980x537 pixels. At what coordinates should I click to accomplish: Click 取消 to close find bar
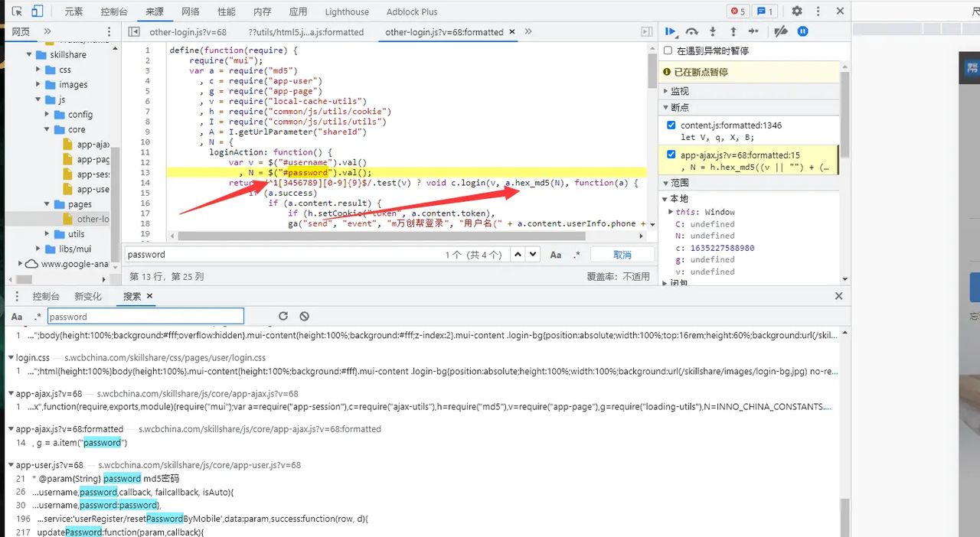(x=622, y=255)
